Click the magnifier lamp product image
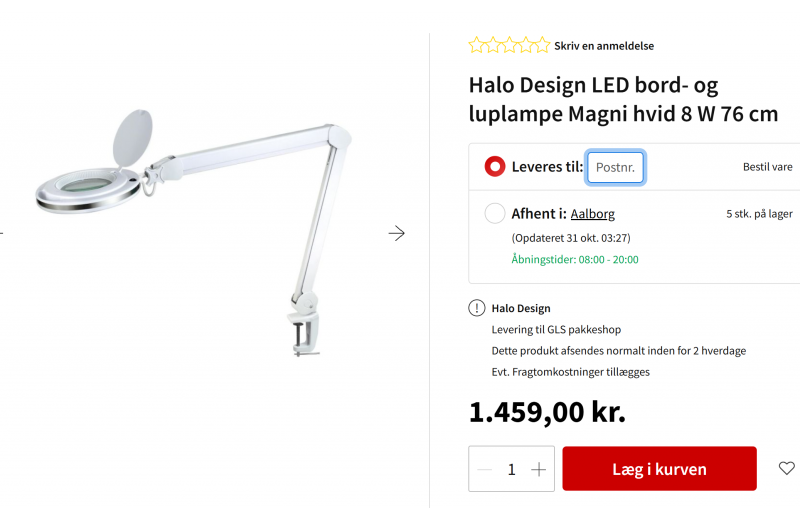The width and height of the screenshot is (800, 508). [x=194, y=232]
